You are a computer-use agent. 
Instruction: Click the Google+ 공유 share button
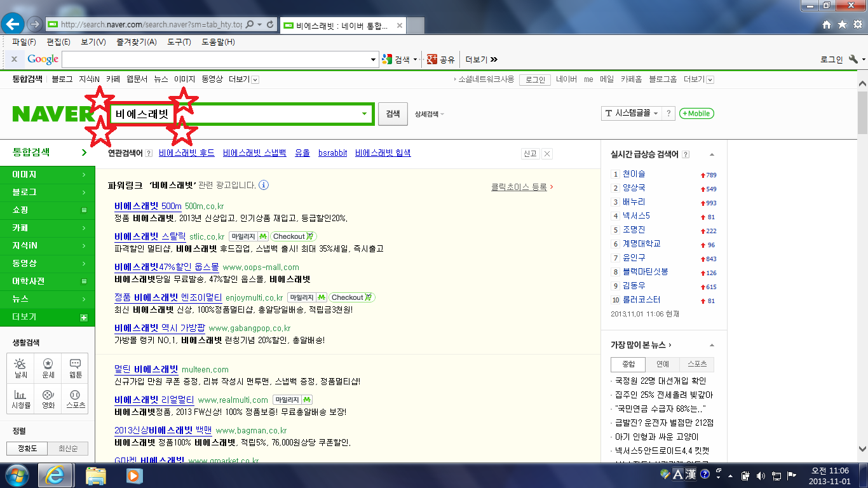point(441,59)
